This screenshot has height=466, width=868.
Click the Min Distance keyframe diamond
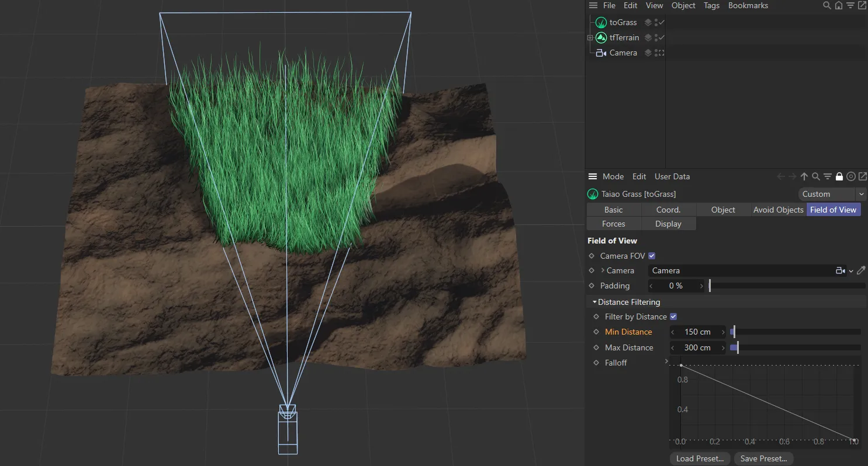[596, 332]
